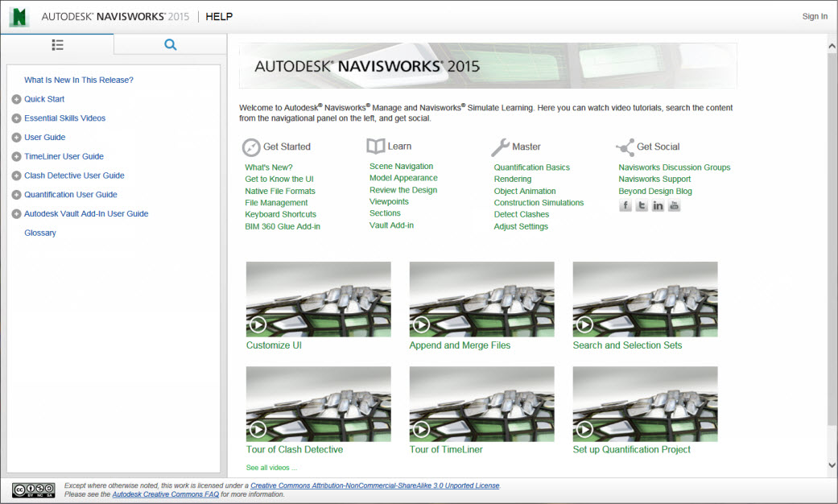
Task: Open Autodesk Creative Commons FAQ link
Action: [x=166, y=494]
